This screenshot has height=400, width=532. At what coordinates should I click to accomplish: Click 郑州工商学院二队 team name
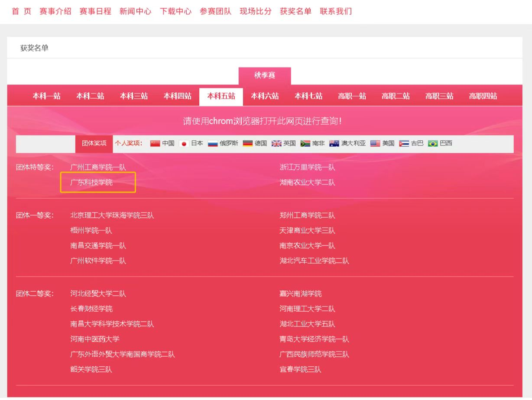(307, 215)
